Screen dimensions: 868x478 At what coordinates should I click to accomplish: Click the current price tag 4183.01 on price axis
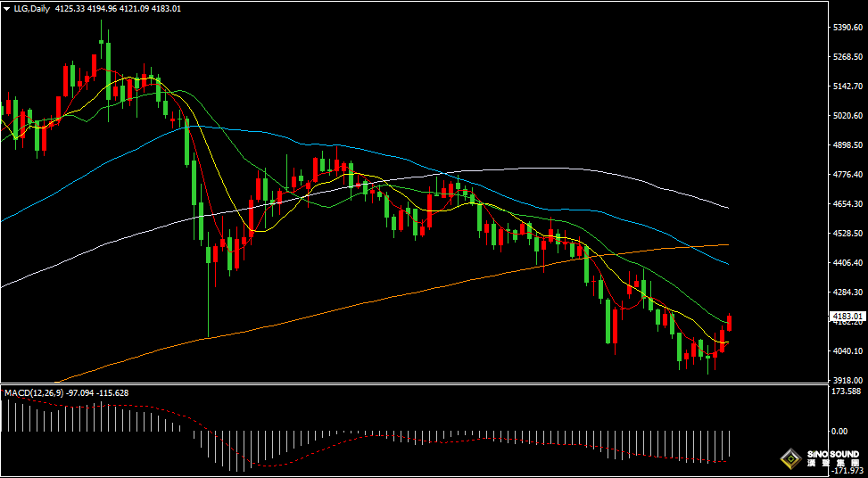tap(847, 316)
